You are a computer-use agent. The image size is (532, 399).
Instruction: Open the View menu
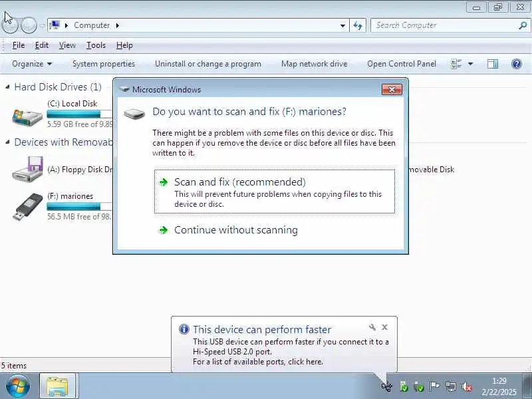pyautogui.click(x=67, y=45)
